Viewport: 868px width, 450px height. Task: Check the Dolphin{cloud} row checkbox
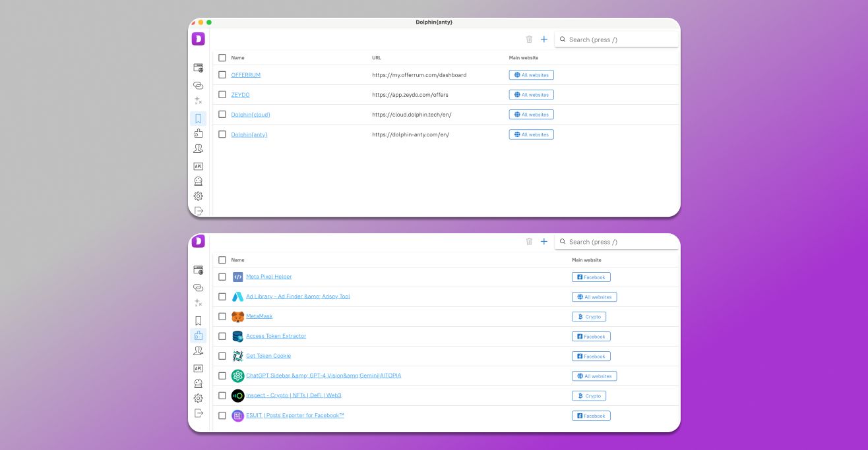[222, 115]
